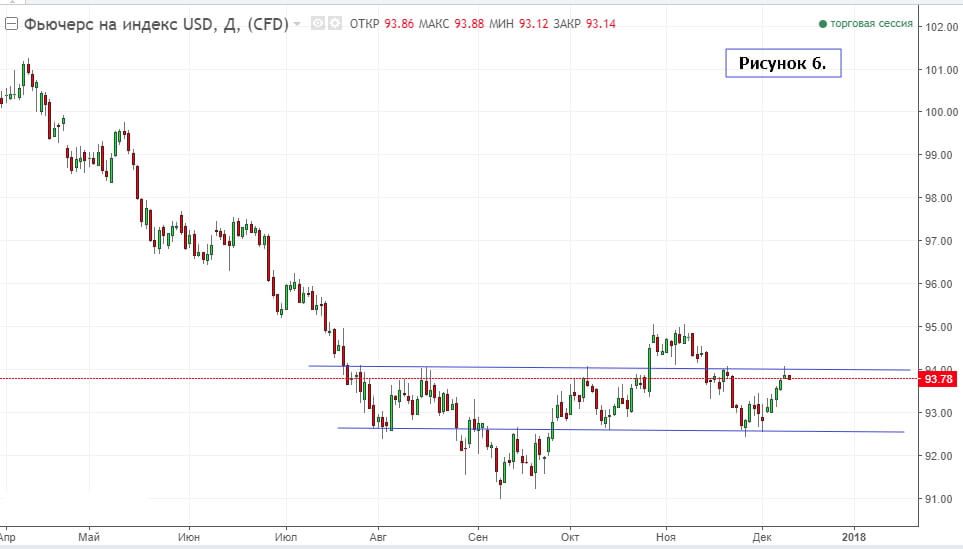The image size is (963, 549).
Task: Click the Сен label on time axis
Action: [x=477, y=536]
